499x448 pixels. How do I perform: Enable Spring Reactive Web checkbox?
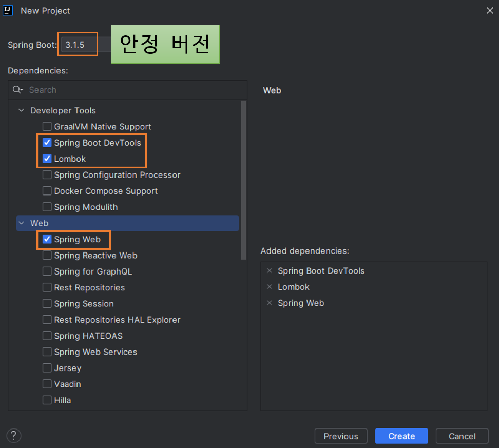pos(47,255)
